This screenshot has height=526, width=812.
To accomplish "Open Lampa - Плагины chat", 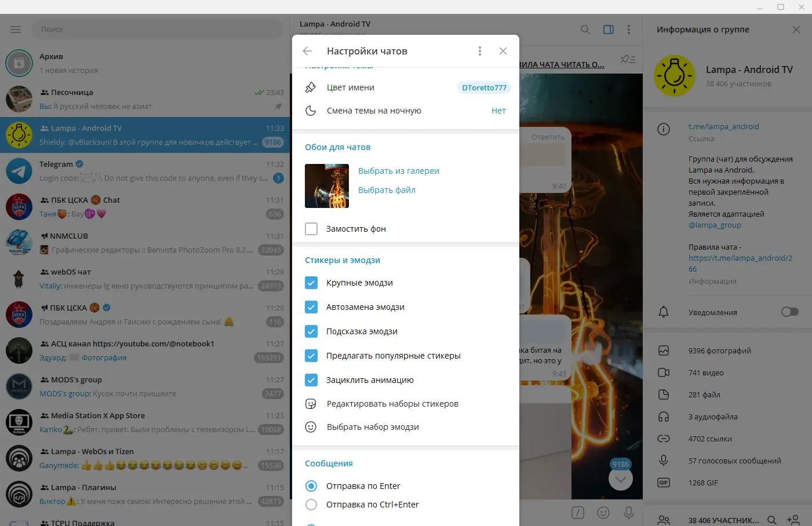I will point(145,494).
